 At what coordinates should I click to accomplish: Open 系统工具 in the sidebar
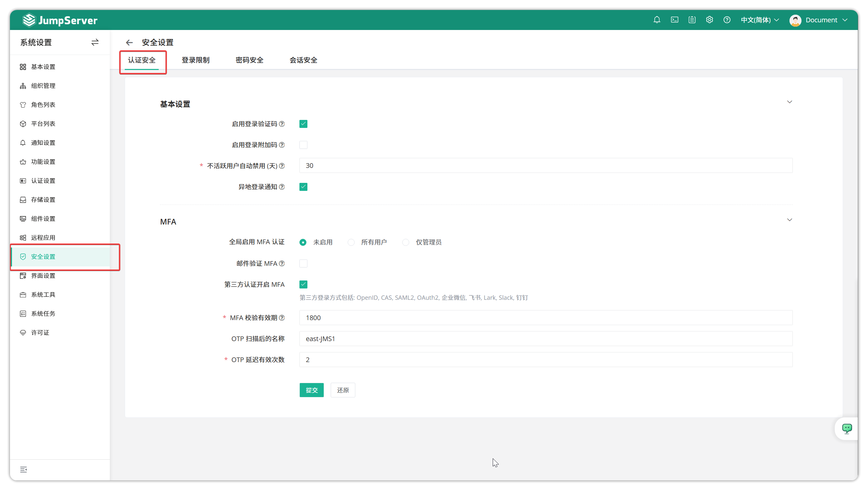pos(43,294)
